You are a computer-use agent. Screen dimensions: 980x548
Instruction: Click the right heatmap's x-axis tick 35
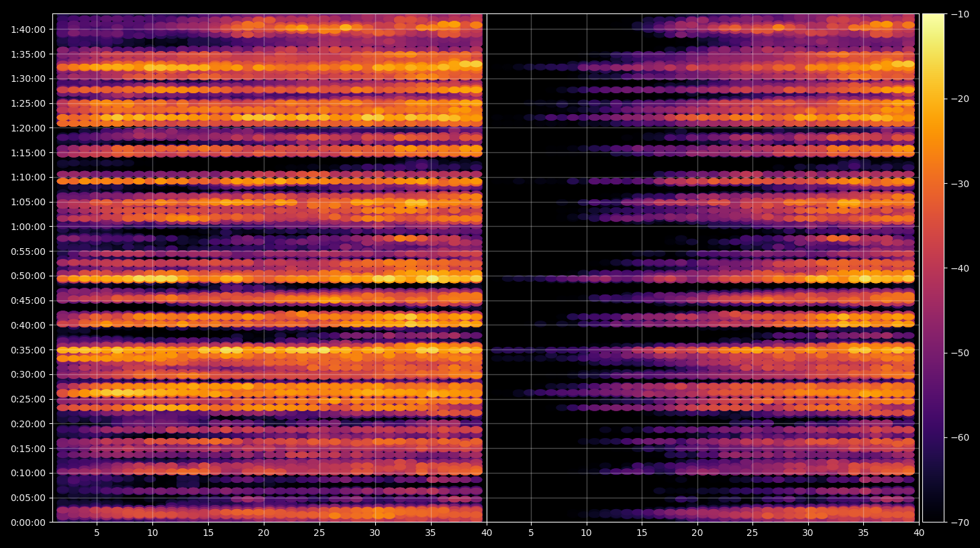pos(863,533)
